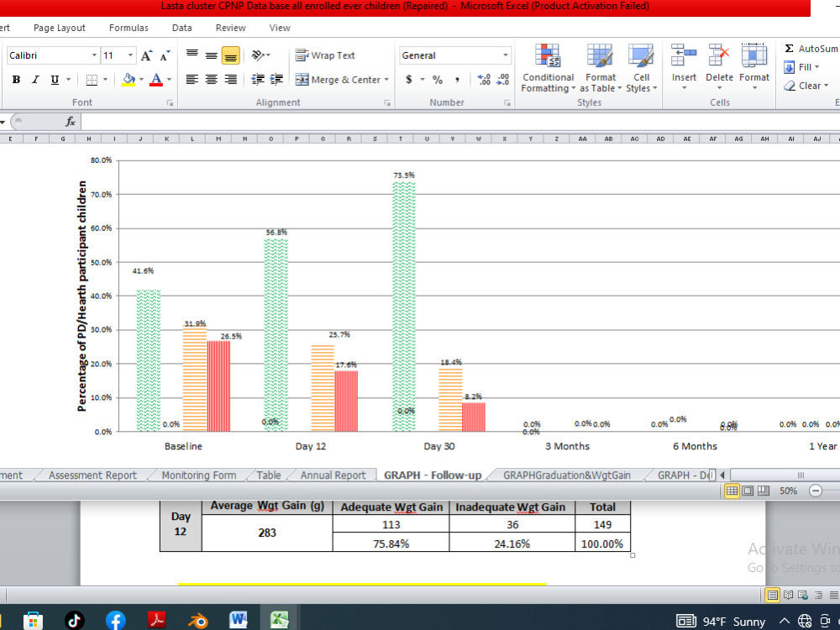Click Zoom Out minus button
This screenshot has height=630, width=840.
816,491
